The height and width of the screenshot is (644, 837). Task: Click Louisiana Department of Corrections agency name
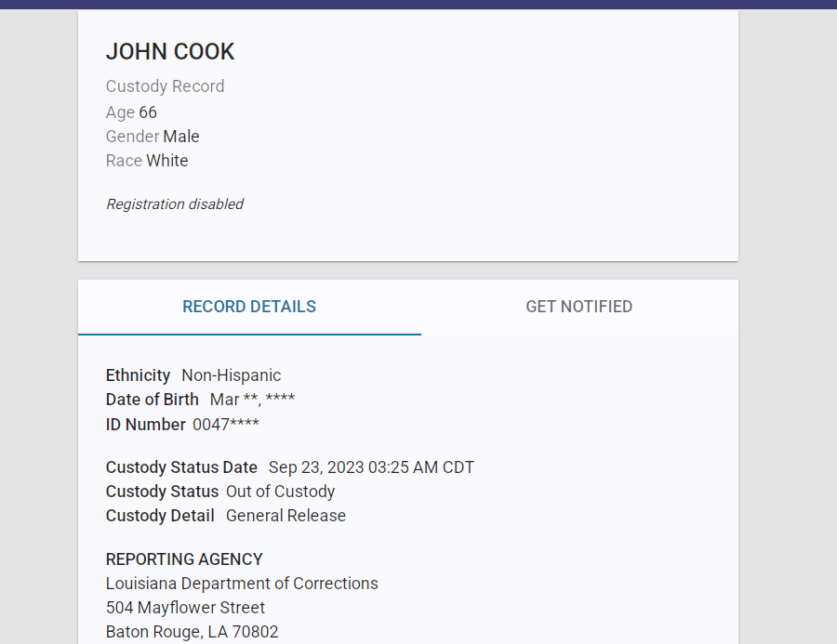pyautogui.click(x=242, y=584)
